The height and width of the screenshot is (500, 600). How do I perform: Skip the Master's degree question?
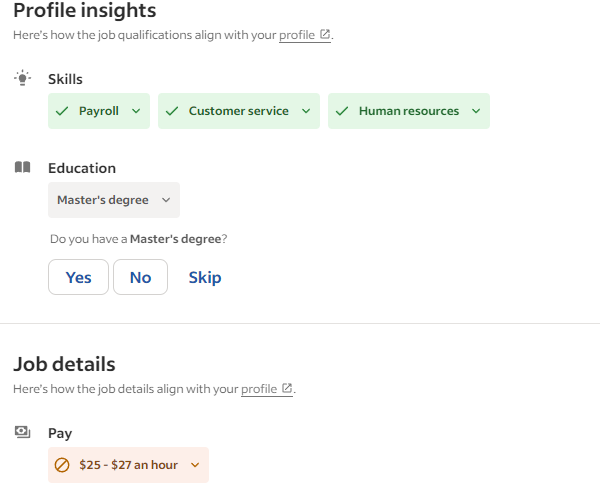click(205, 277)
